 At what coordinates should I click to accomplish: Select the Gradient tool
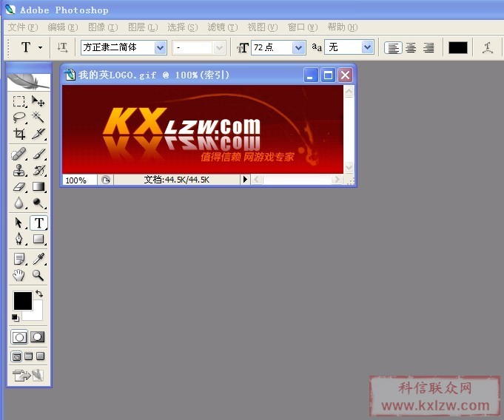coord(38,186)
